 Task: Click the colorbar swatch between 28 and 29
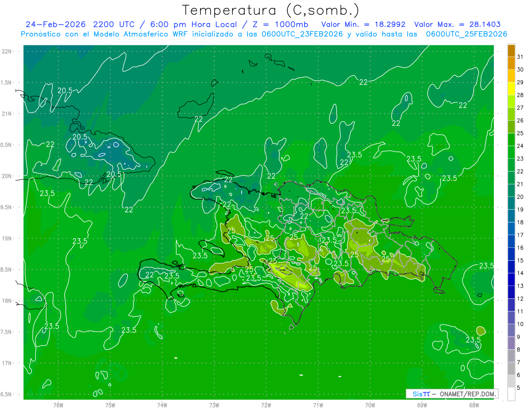click(511, 88)
